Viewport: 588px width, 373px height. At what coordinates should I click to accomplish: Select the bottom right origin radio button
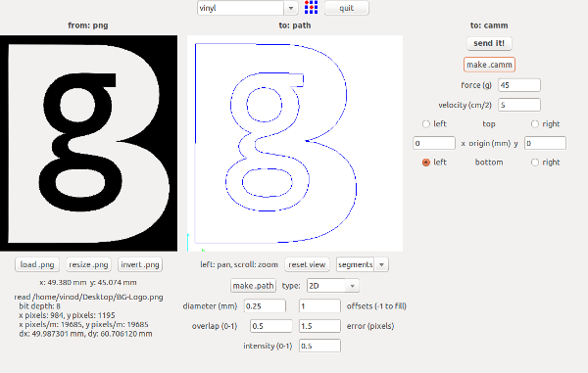[x=535, y=163]
